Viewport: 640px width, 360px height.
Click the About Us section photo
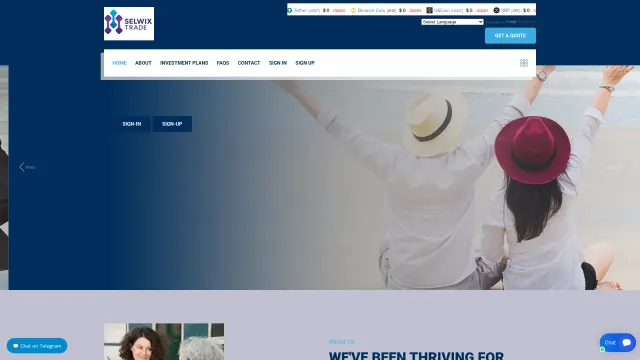[x=164, y=342]
